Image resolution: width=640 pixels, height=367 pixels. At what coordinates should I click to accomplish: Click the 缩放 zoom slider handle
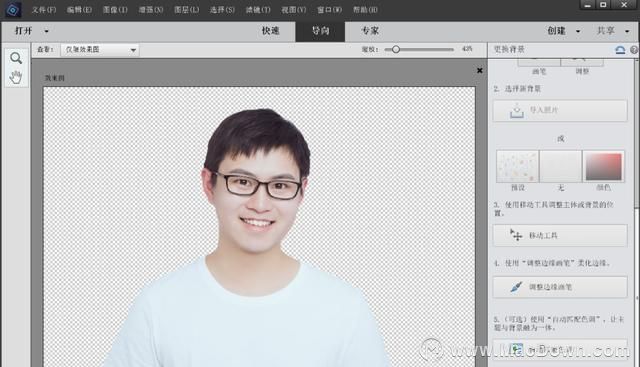(396, 49)
